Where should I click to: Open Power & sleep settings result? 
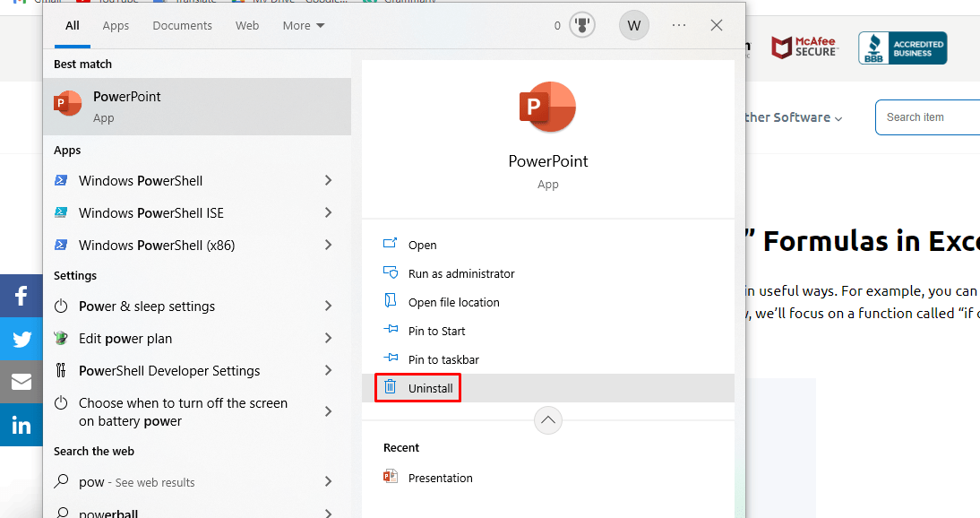[x=147, y=306]
